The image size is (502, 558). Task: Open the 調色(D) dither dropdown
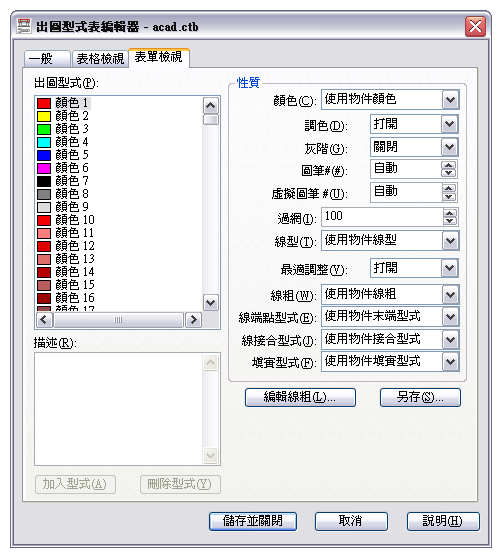tap(449, 124)
